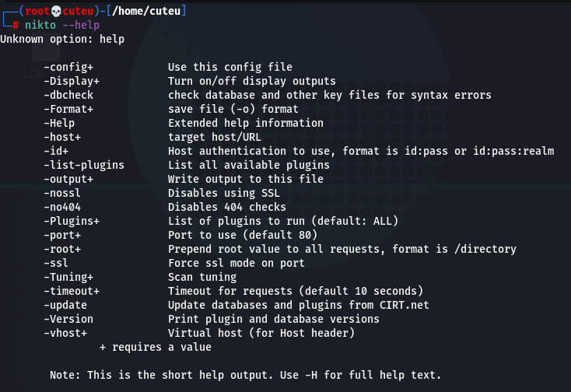Click the -Display+ option text

[72, 81]
